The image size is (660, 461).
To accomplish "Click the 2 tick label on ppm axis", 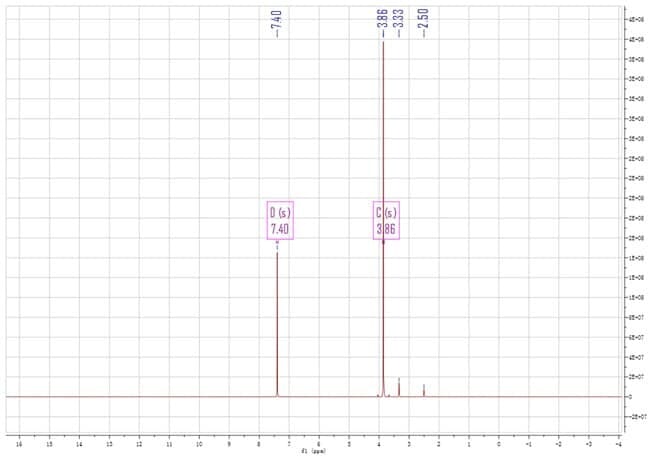I will click(439, 444).
